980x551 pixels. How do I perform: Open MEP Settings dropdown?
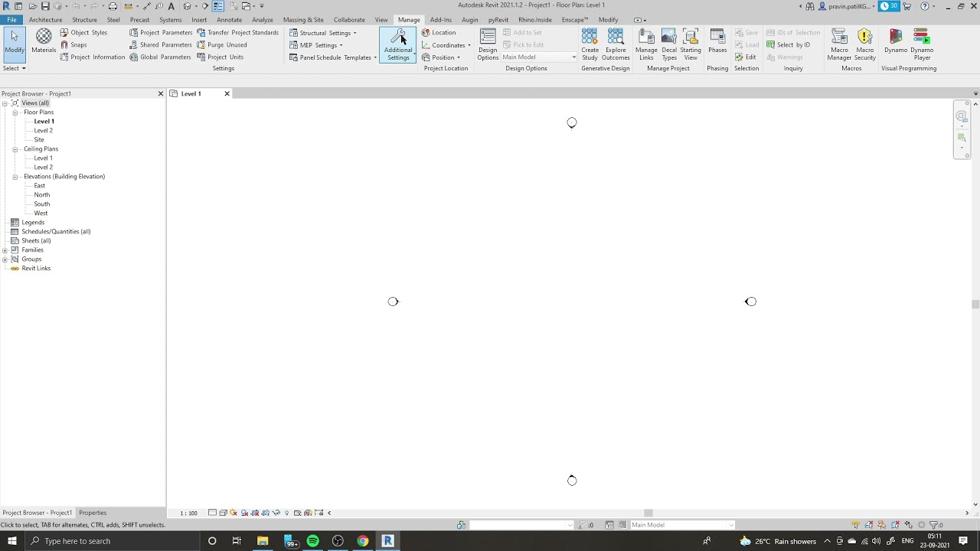pos(315,45)
